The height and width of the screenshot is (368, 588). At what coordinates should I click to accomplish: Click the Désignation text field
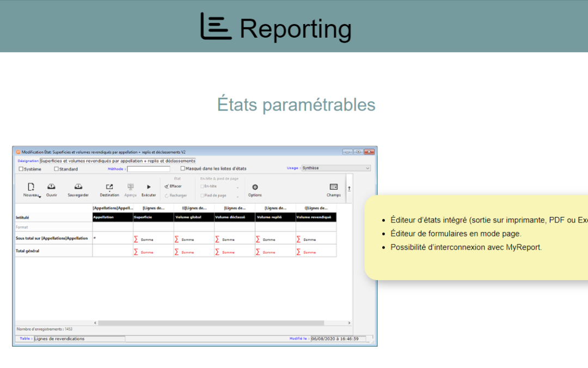tap(118, 161)
